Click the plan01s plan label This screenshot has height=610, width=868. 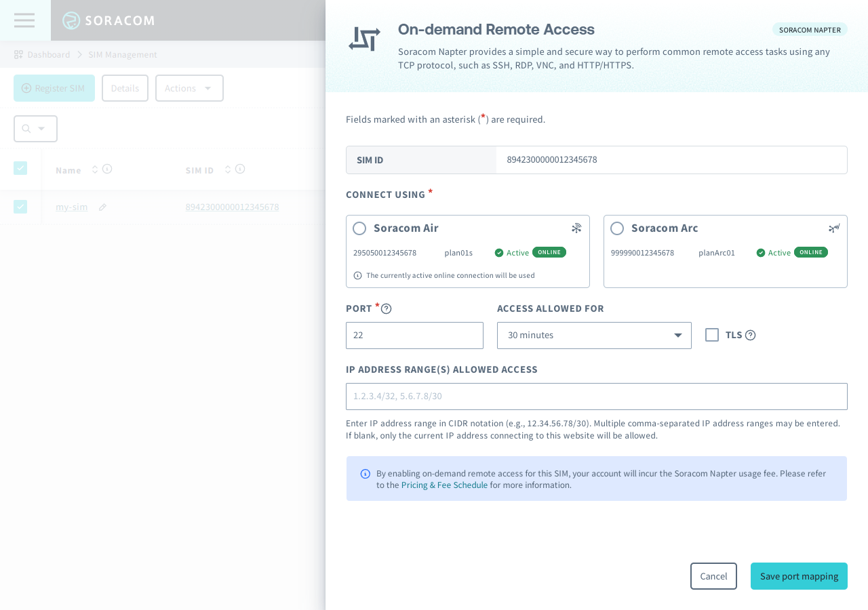(x=458, y=253)
